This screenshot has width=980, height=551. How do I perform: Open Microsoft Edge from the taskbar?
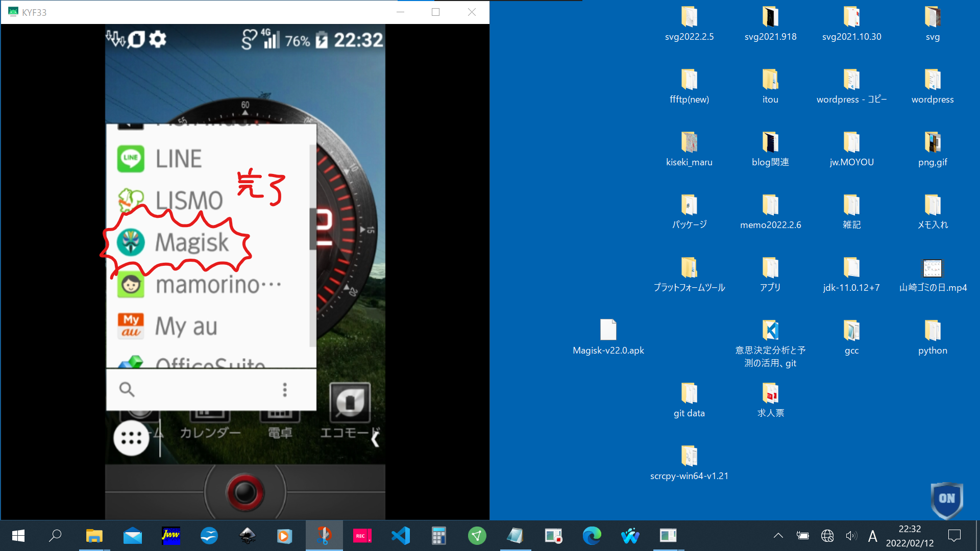592,536
